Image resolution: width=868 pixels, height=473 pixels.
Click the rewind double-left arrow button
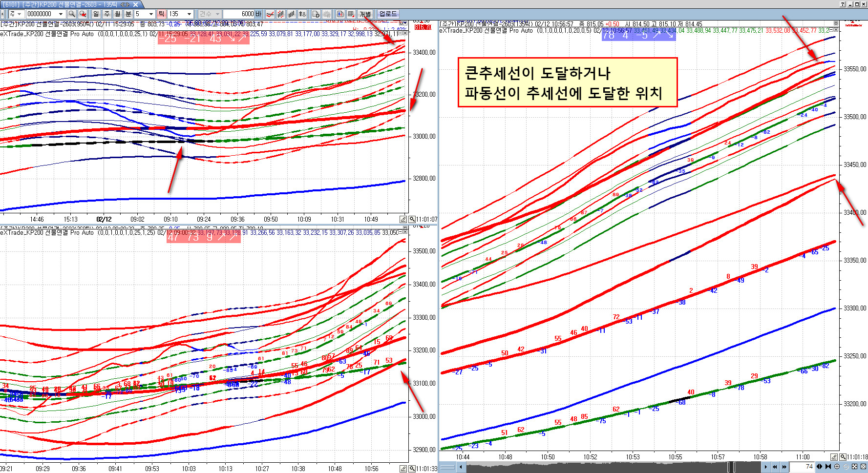coord(775,467)
